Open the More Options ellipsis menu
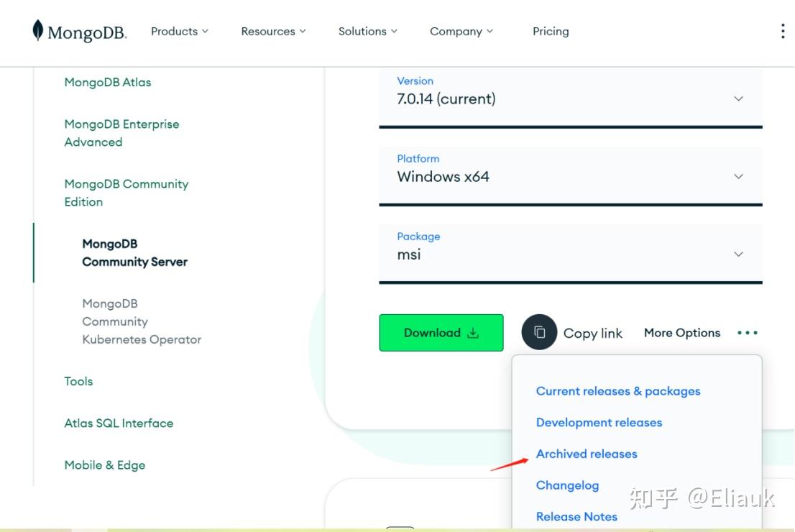The height and width of the screenshot is (532, 795). pyautogui.click(x=747, y=332)
